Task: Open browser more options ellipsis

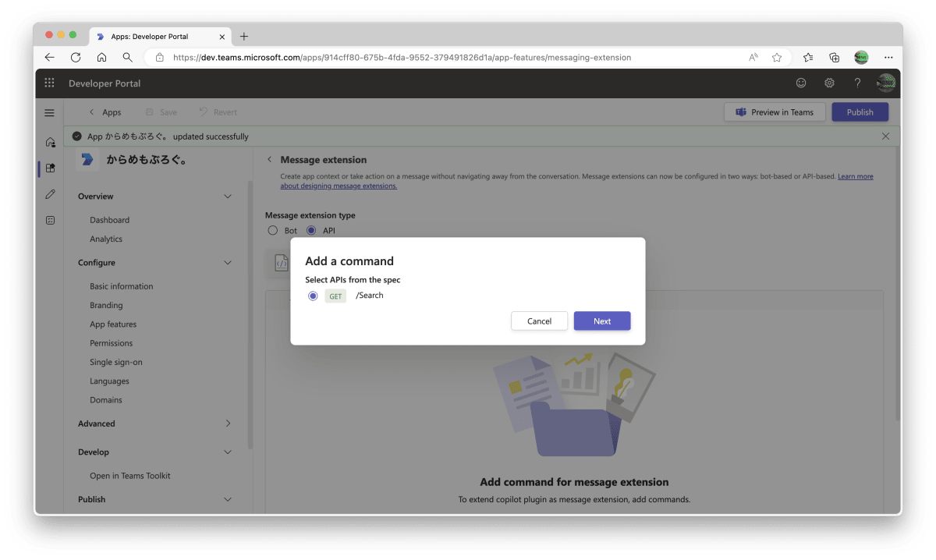Action: pos(888,57)
